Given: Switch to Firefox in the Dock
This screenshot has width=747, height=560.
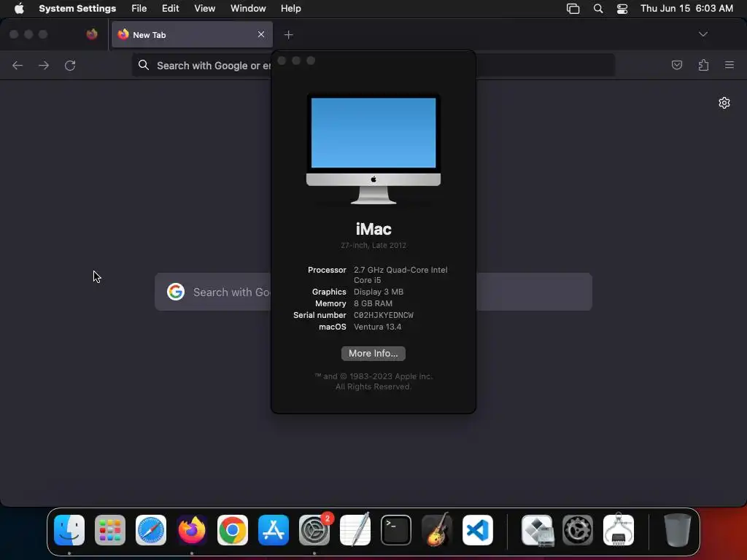Looking at the screenshot, I should point(192,530).
